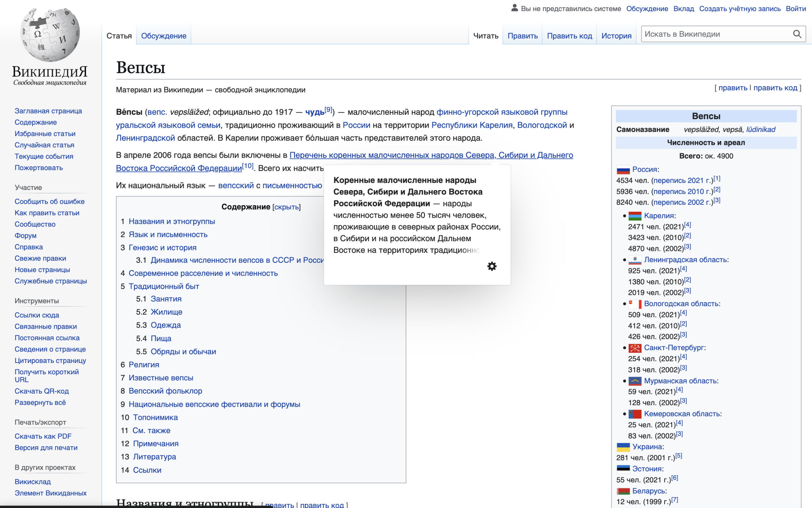The height and width of the screenshot is (508, 812).
Task: Go to 'Традиционный быт' in contents
Action: pyautogui.click(x=164, y=286)
